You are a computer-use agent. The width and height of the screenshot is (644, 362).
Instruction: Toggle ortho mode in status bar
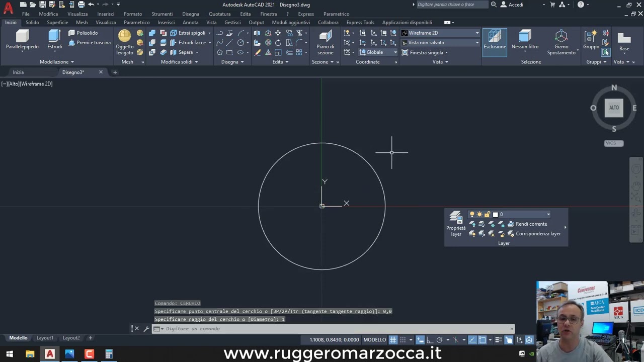[430, 340]
